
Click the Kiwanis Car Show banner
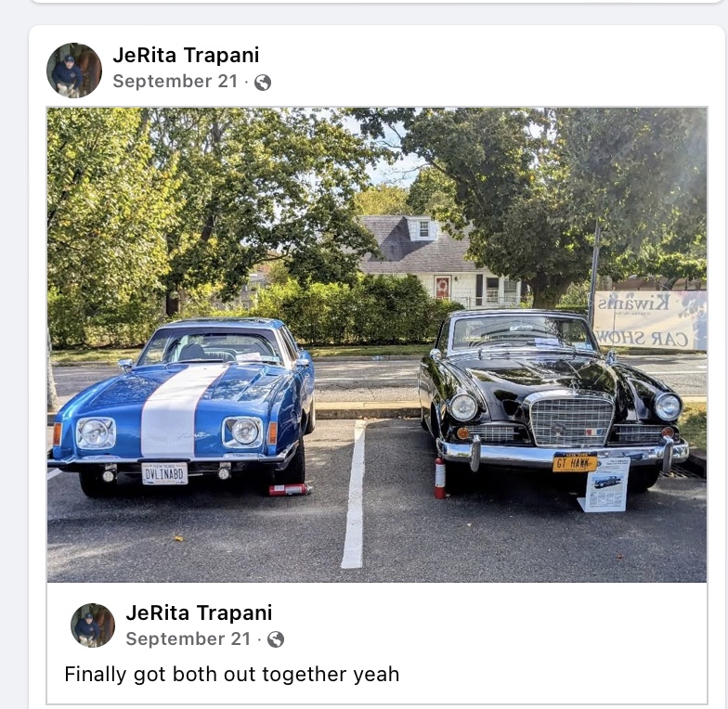pos(650,319)
